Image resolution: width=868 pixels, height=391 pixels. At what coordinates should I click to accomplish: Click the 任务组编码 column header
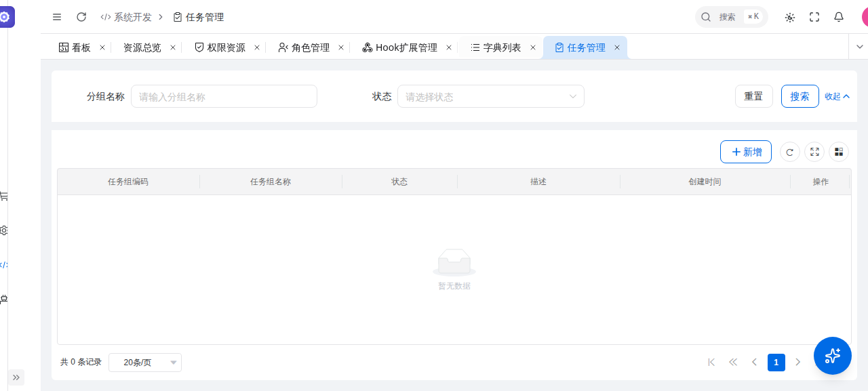tap(128, 182)
